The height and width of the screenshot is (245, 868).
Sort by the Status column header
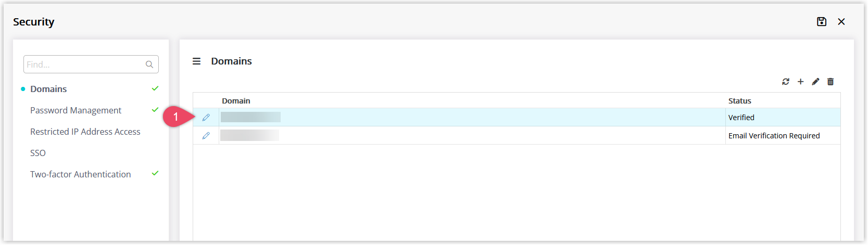pos(740,101)
